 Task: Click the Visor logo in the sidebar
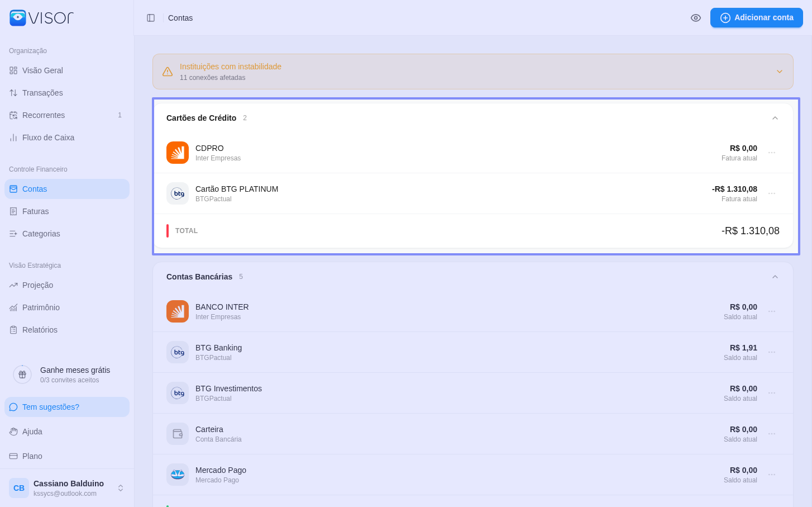pyautogui.click(x=41, y=18)
